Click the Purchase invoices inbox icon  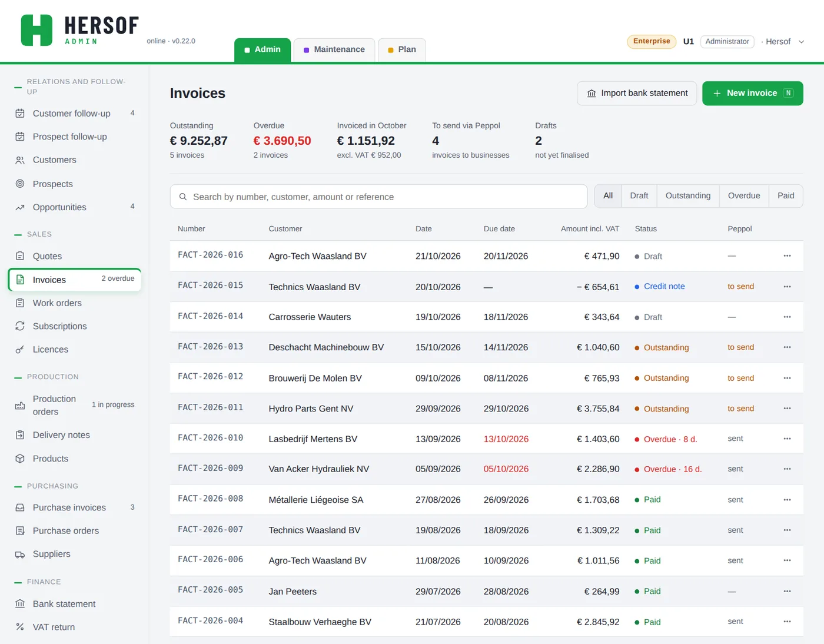(20, 507)
